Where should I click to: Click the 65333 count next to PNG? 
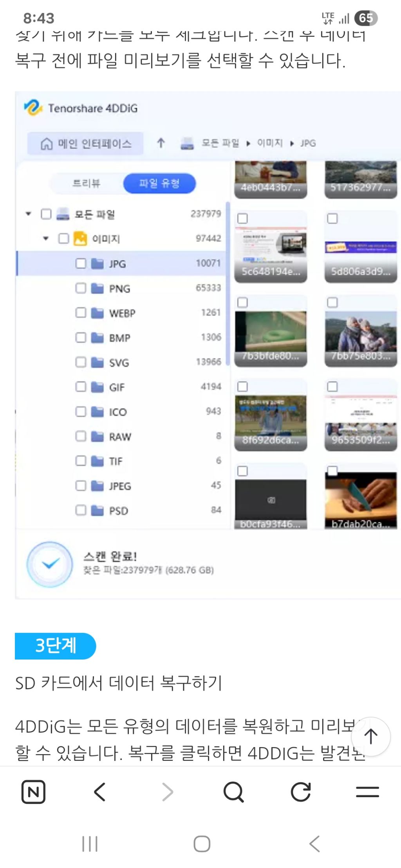208,288
